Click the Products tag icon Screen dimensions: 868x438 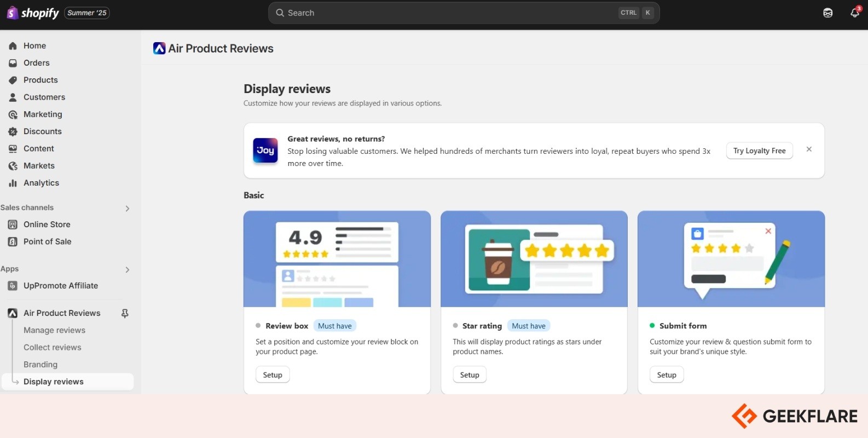click(13, 80)
